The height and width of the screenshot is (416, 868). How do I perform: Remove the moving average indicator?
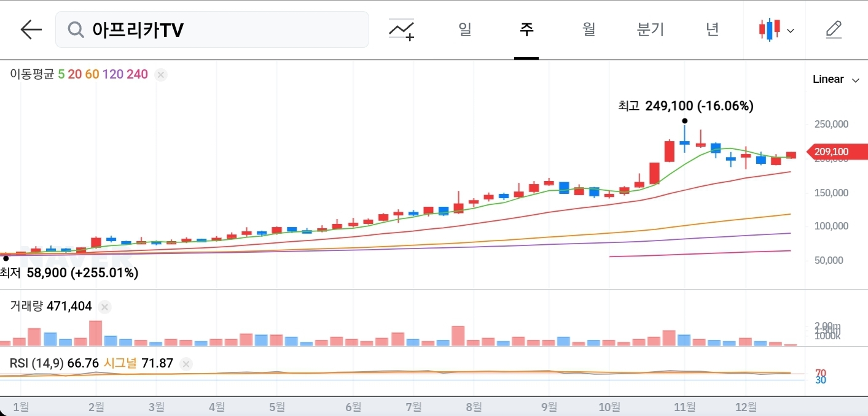161,75
